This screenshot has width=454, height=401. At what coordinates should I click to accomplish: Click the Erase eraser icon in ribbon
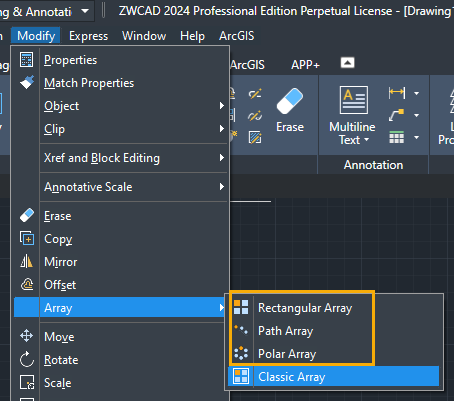[290, 101]
